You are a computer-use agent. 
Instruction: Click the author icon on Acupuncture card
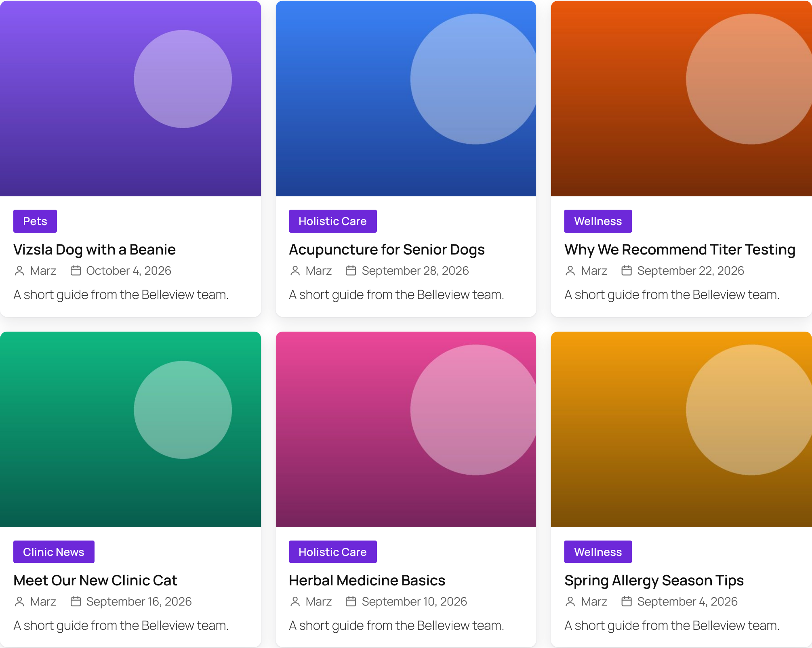pyautogui.click(x=295, y=271)
